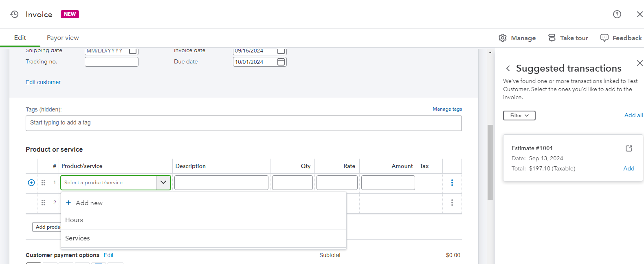
Task: Collapse the product/service dropdown arrow
Action: point(163,183)
